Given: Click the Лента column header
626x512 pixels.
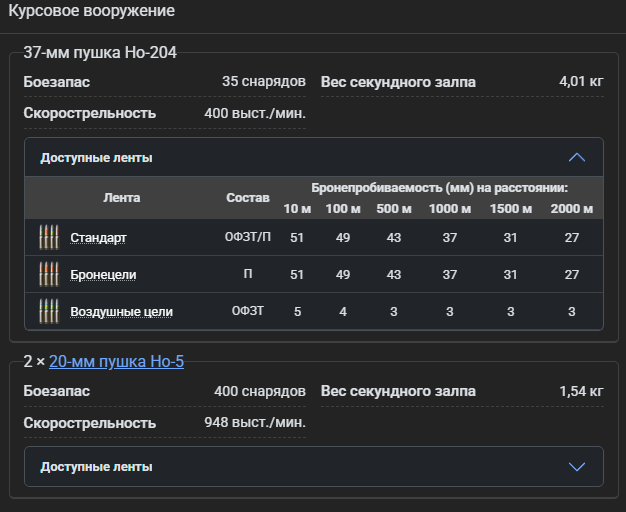Looking at the screenshot, I should [x=121, y=197].
